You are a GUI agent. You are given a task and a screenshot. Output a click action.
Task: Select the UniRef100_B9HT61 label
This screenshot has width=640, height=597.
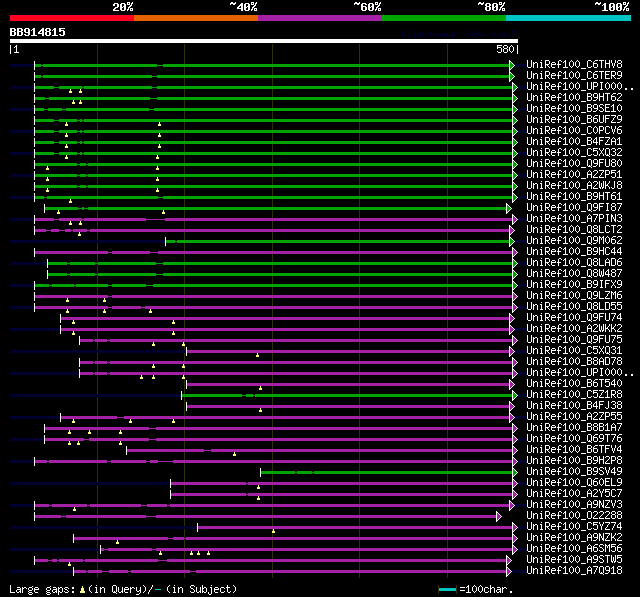tap(574, 197)
